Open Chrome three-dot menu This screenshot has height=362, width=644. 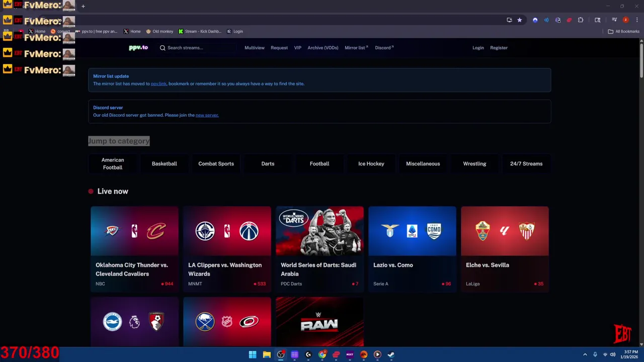coord(636,20)
